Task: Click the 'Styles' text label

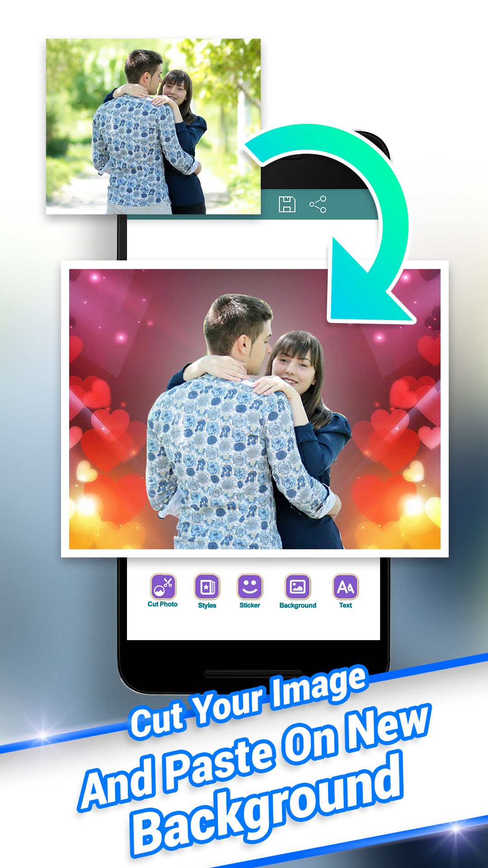Action: [x=207, y=605]
